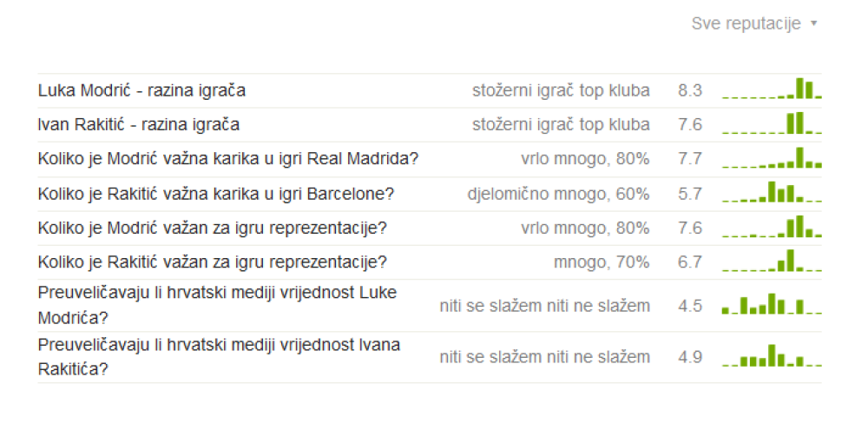Select question about Rakitić's role in Barcelona

[x=216, y=194]
